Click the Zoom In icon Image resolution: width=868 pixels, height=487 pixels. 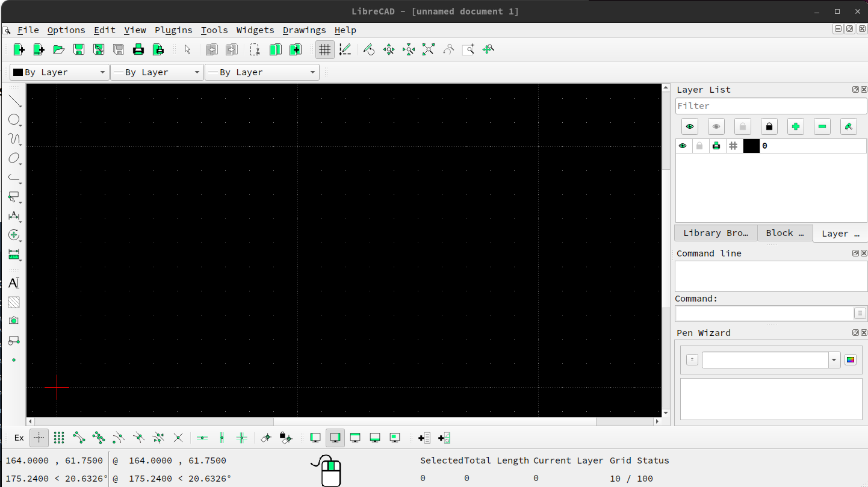(x=389, y=49)
